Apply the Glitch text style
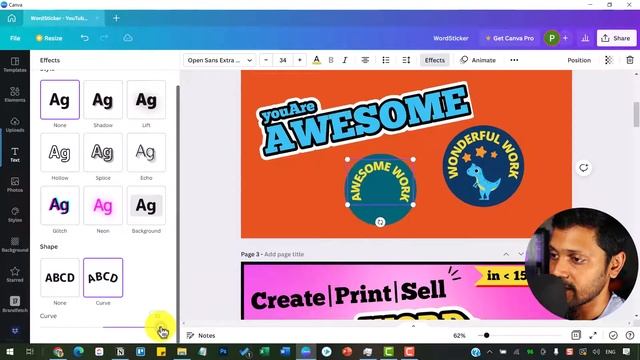Viewport: 640px width, 360px height. pyautogui.click(x=60, y=205)
